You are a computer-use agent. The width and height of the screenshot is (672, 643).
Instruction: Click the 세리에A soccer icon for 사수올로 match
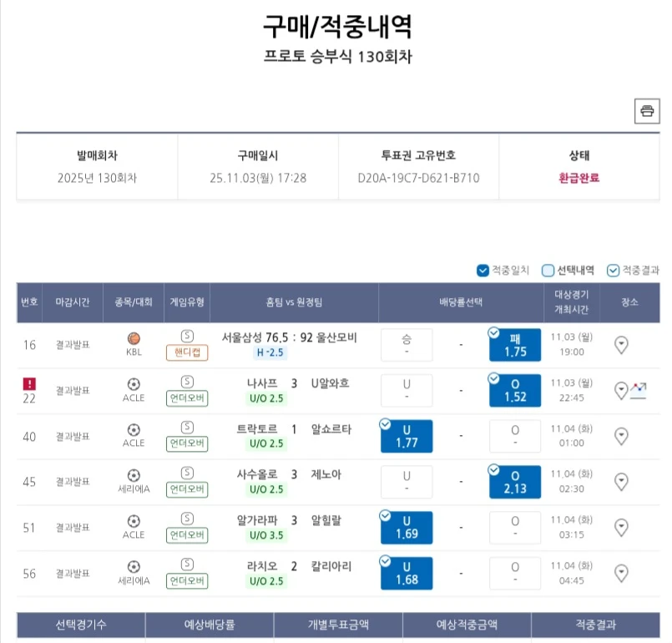pos(133,474)
